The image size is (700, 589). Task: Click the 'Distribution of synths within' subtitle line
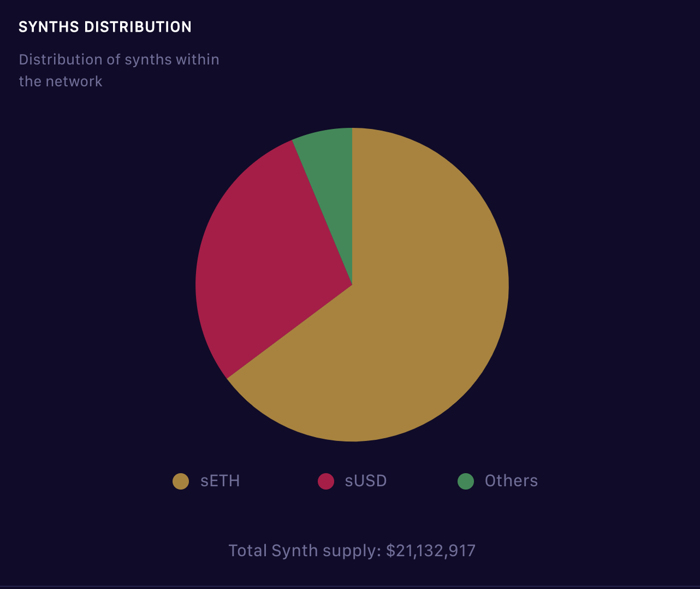click(x=119, y=60)
